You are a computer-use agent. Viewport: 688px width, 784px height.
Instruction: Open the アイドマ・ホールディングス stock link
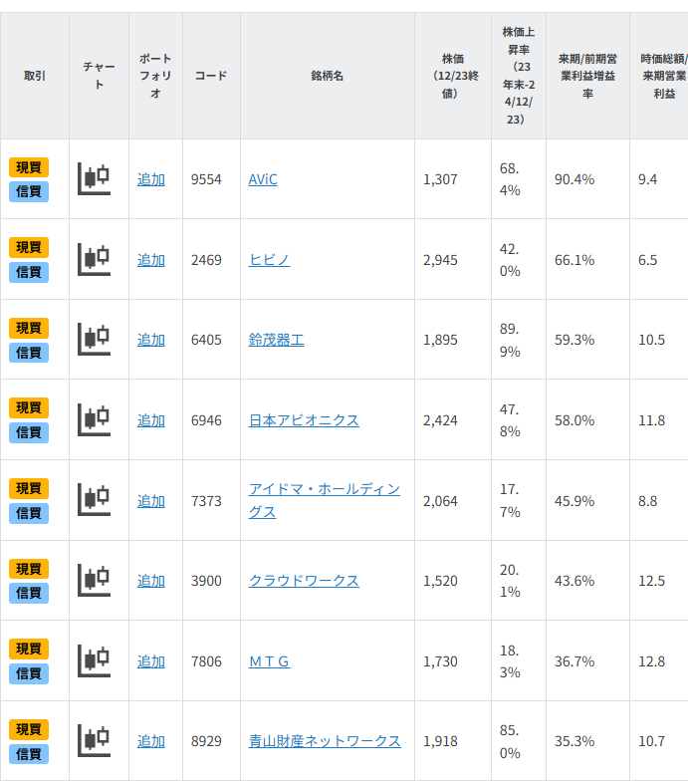325,500
